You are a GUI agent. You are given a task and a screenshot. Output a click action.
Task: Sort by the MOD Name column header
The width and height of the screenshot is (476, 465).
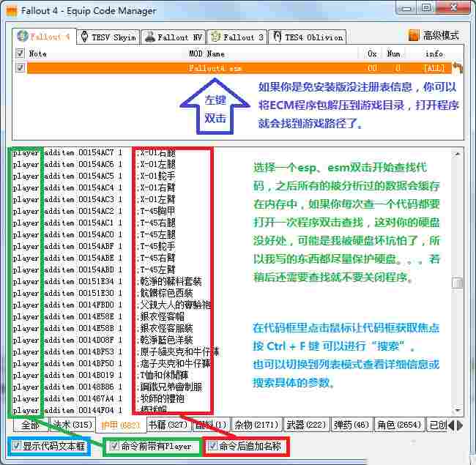pyautogui.click(x=207, y=53)
